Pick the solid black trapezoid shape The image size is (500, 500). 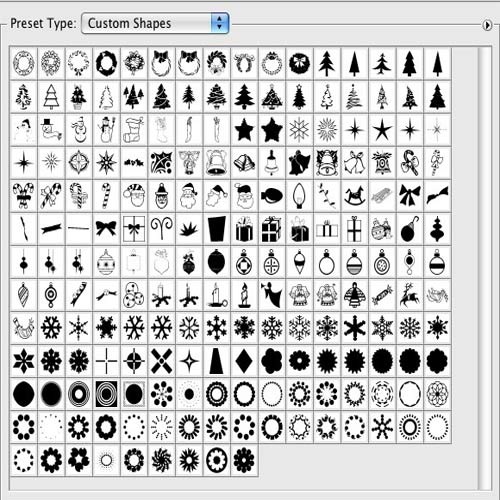[217, 361]
